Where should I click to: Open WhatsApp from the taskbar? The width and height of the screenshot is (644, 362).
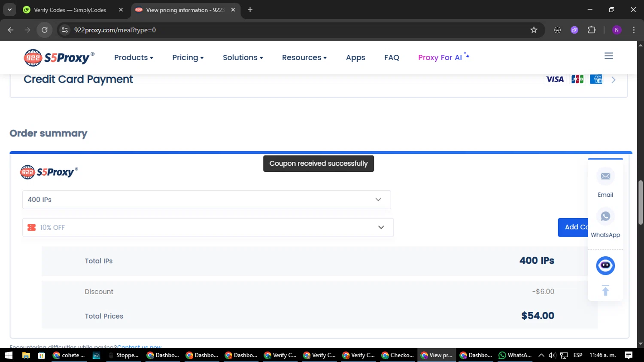[515, 355]
